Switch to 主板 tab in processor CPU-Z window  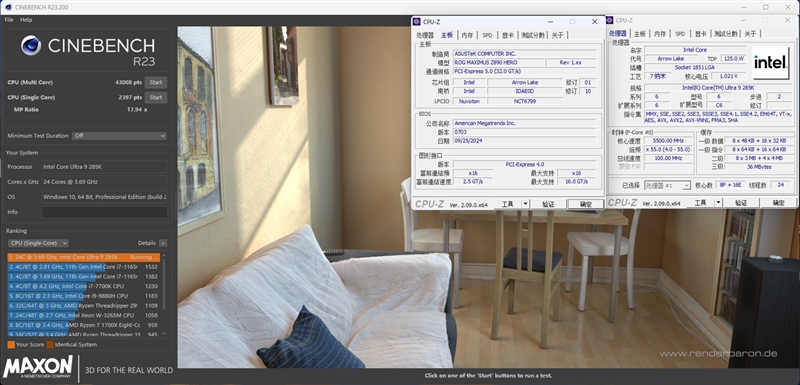pyautogui.click(x=640, y=34)
